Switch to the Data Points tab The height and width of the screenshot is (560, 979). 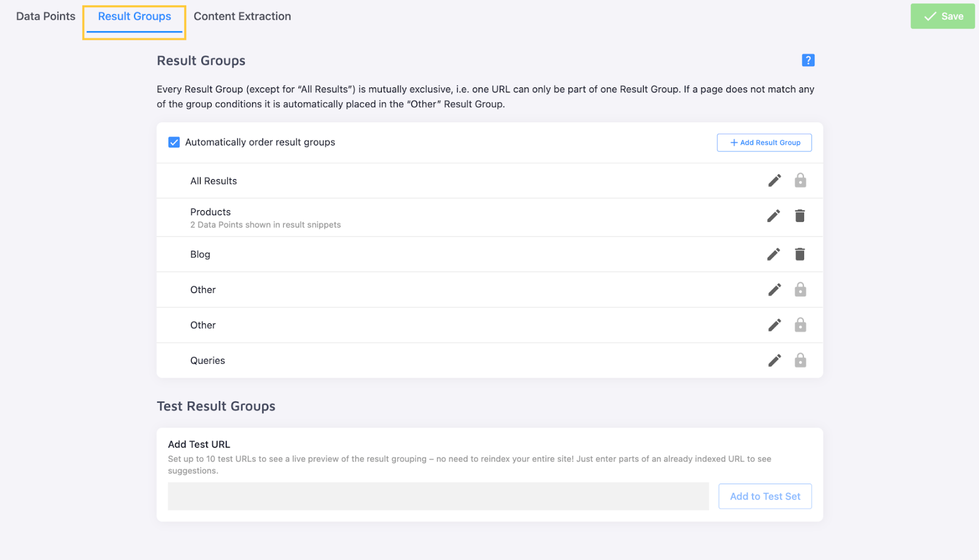[x=46, y=17]
